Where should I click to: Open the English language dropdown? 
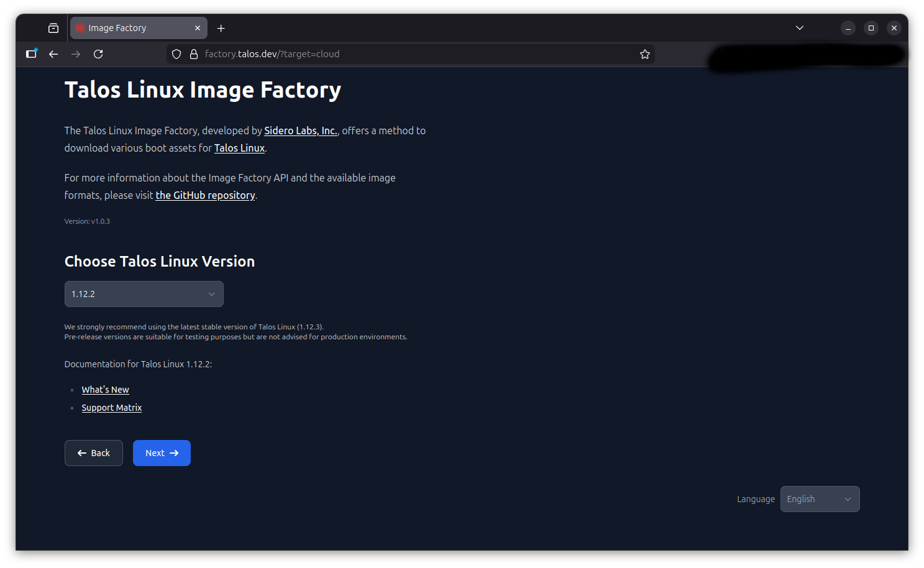819,499
